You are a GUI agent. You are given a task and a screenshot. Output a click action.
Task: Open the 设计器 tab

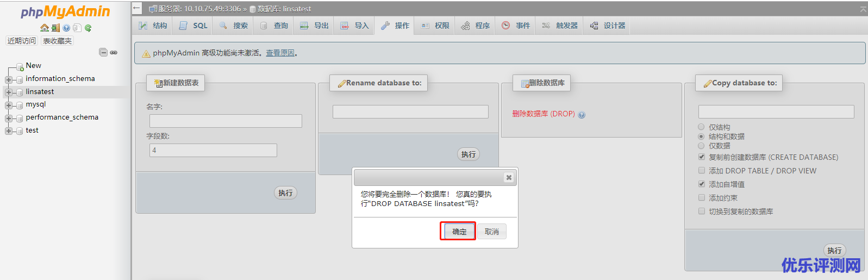tap(607, 26)
